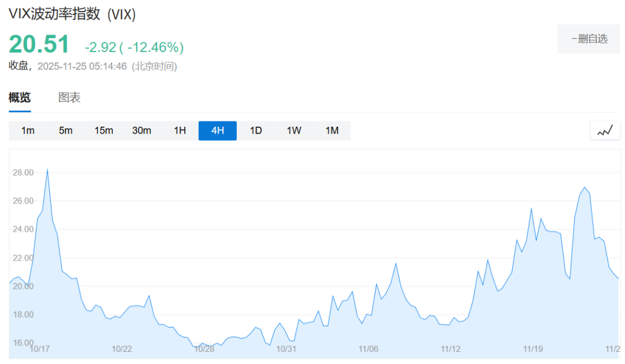Select the 1H timeframe

[180, 131]
